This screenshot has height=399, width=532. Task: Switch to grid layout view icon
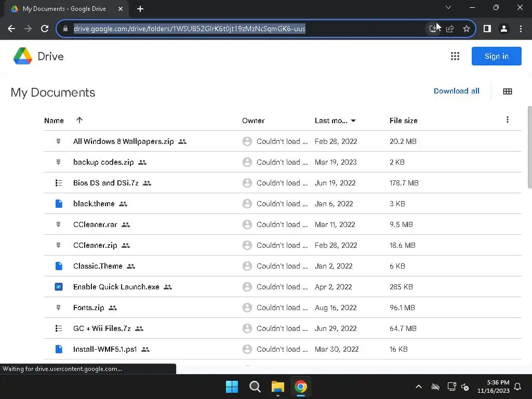pyautogui.click(x=507, y=91)
